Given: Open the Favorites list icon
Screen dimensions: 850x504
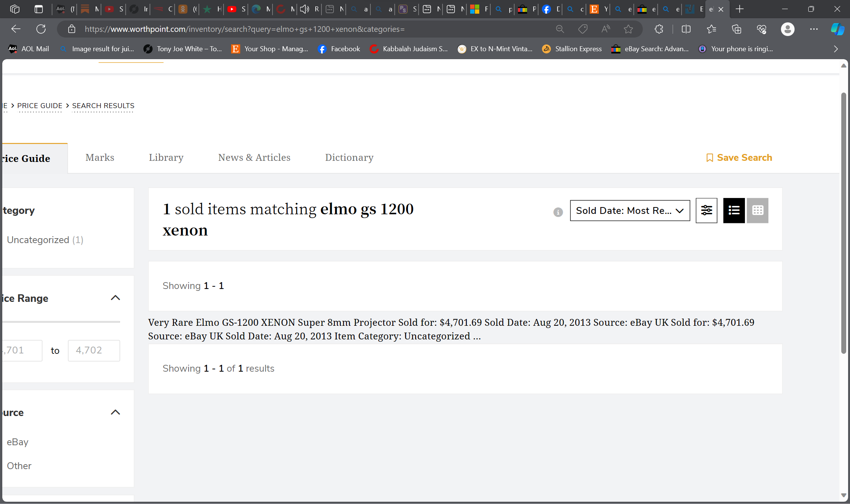Looking at the screenshot, I should pyautogui.click(x=711, y=29).
